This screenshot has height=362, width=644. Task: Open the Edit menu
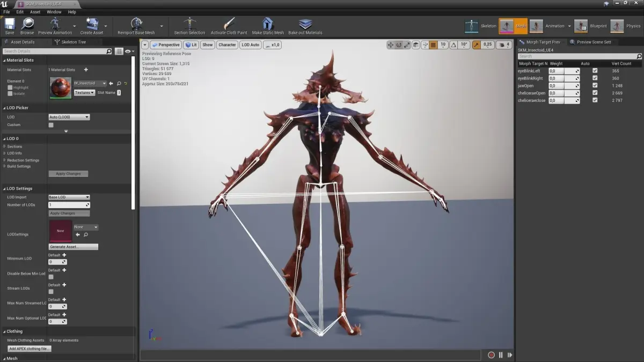(20, 12)
